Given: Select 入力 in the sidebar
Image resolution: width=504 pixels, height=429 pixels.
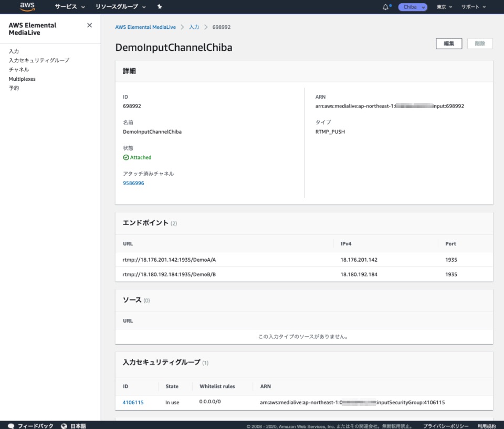Looking at the screenshot, I should pos(14,51).
